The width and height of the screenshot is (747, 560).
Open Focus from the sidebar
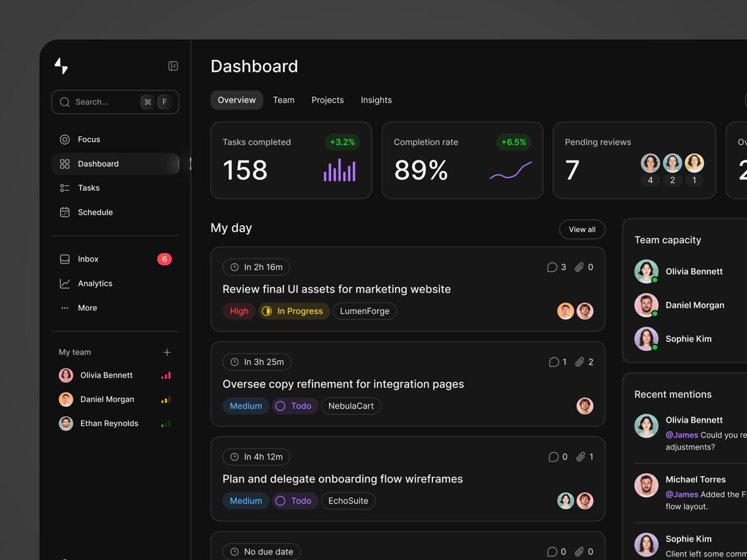click(89, 139)
